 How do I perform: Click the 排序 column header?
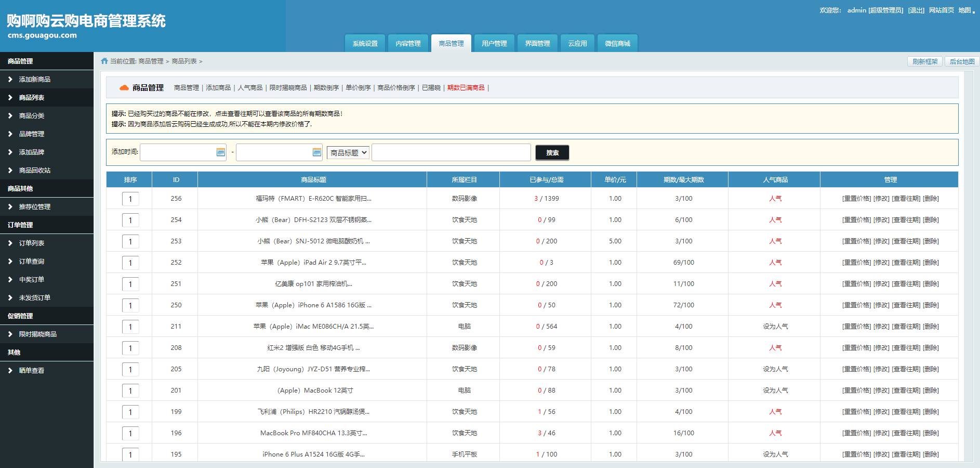[x=130, y=179]
